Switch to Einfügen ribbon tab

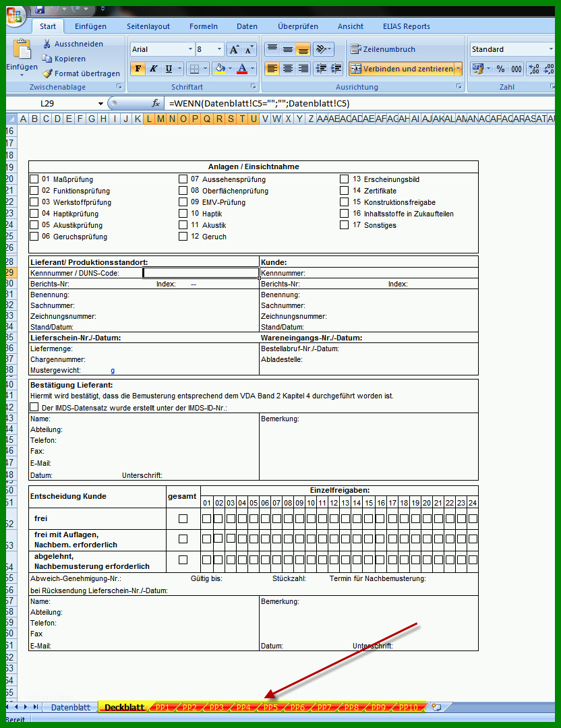[90, 26]
